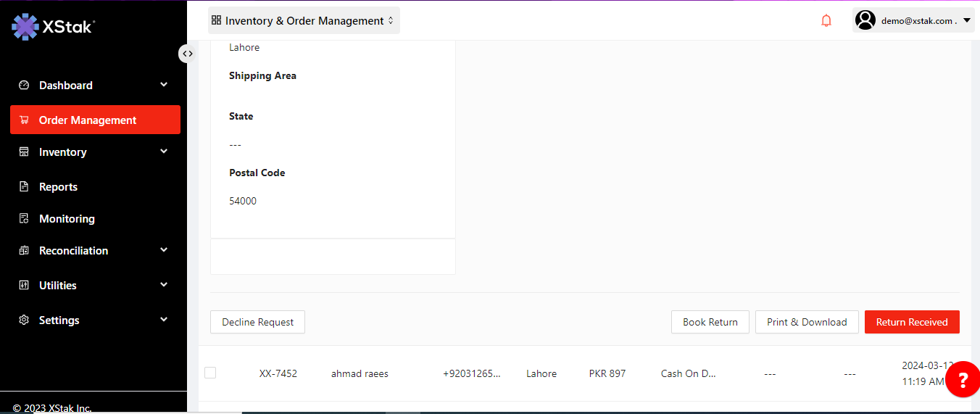
Task: Select checkbox for order XX-7452
Action: pos(210,373)
